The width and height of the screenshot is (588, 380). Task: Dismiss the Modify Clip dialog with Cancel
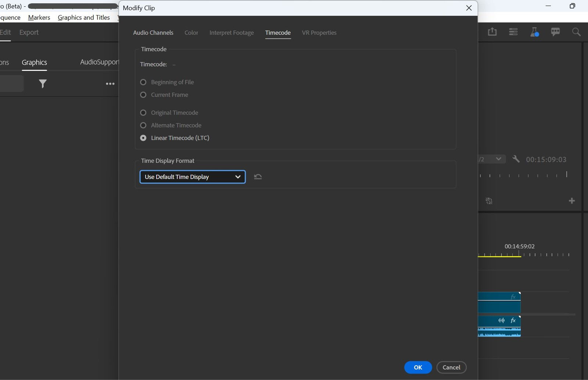[x=451, y=367]
